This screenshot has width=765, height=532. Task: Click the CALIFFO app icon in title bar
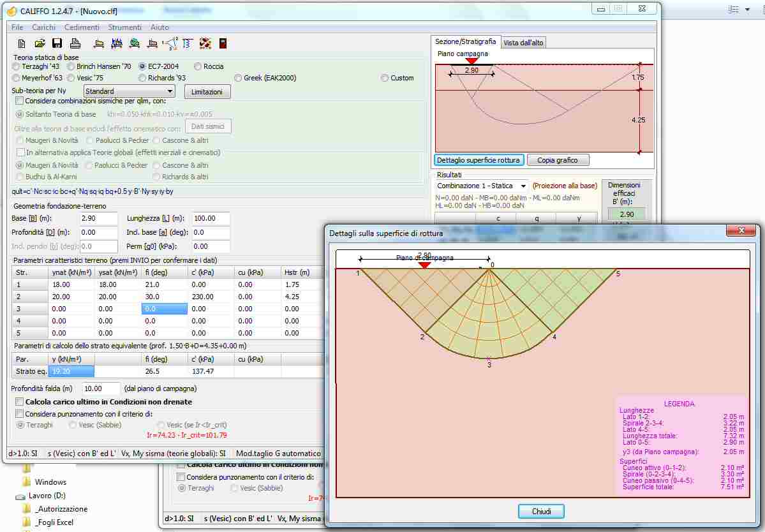pyautogui.click(x=11, y=11)
